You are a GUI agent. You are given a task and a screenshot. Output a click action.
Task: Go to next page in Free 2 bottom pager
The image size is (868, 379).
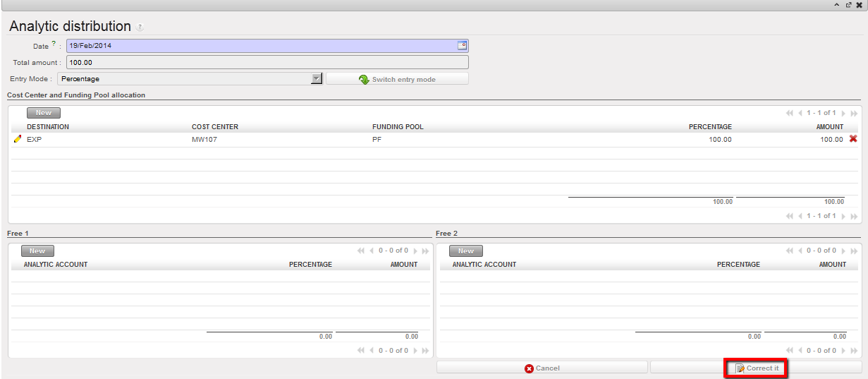coord(843,351)
